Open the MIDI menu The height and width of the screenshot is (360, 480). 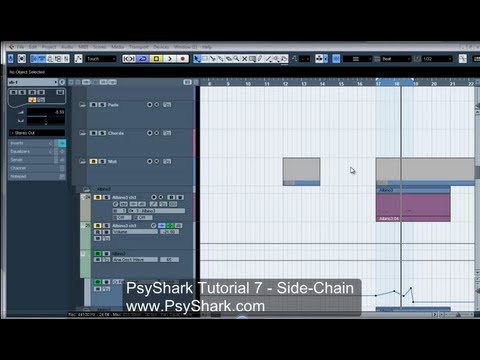click(83, 47)
